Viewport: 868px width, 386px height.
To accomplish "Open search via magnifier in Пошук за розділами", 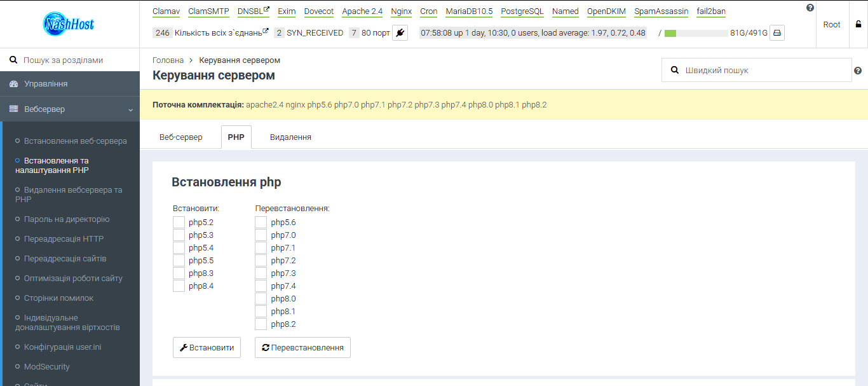I will [13, 59].
